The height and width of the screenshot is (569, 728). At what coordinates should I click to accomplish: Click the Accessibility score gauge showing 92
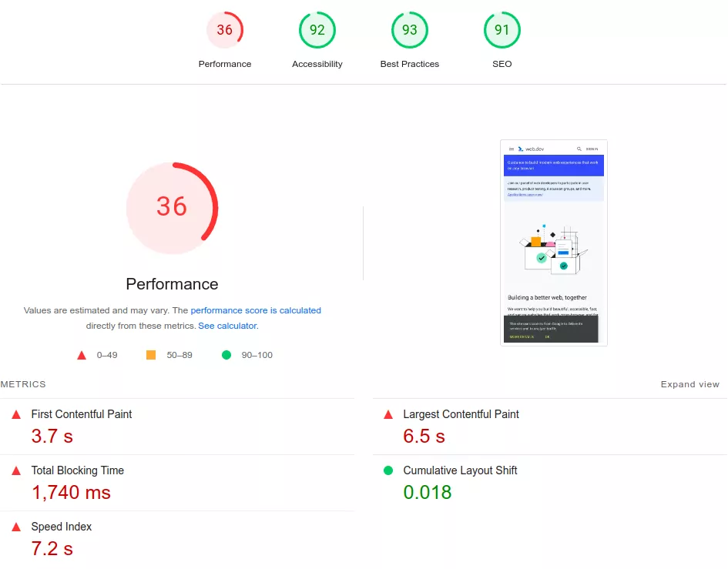point(317,30)
